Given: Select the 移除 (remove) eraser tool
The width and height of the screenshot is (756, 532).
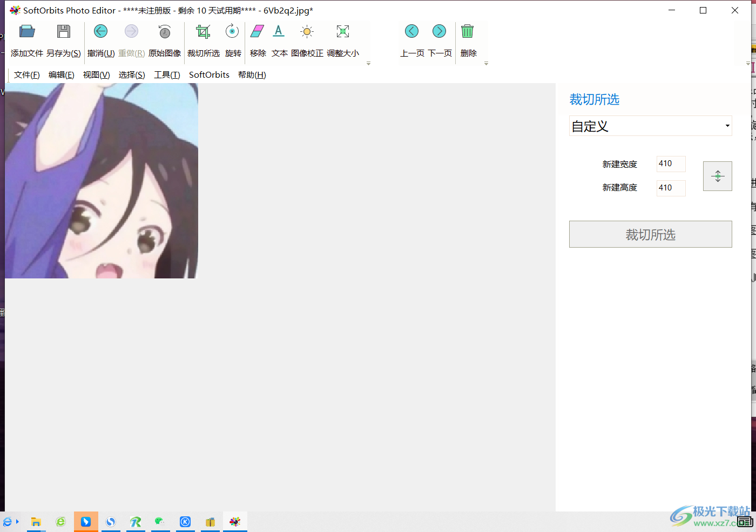Looking at the screenshot, I should pyautogui.click(x=258, y=31).
